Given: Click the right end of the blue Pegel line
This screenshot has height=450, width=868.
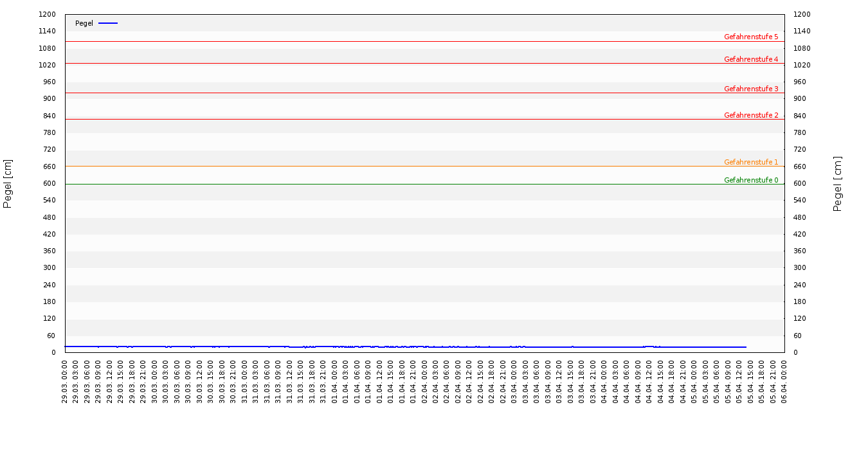Looking at the screenshot, I should point(746,347).
